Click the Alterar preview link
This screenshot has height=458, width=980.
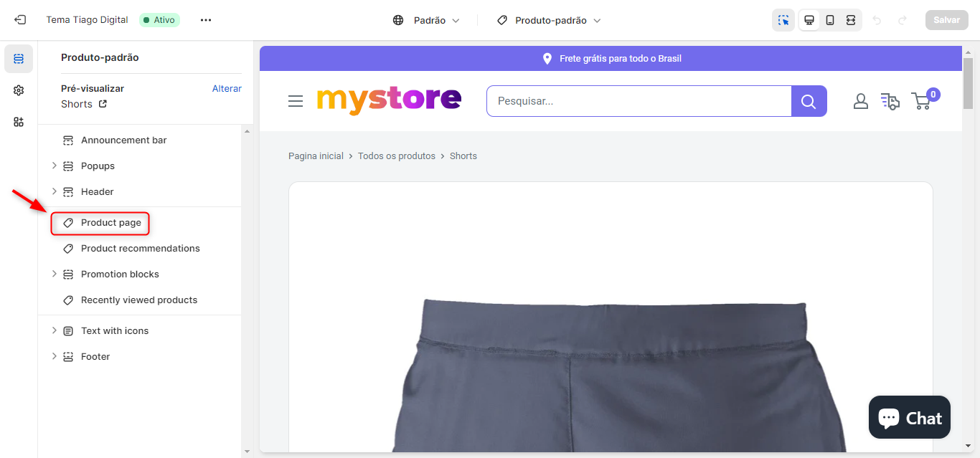pos(227,89)
